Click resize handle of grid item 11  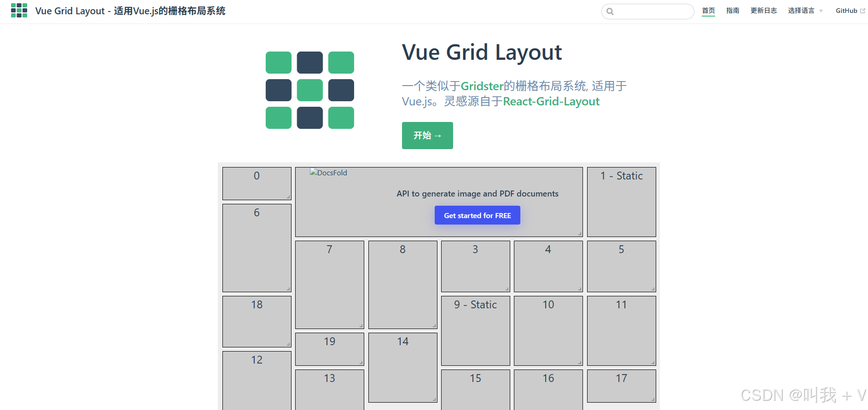point(653,363)
